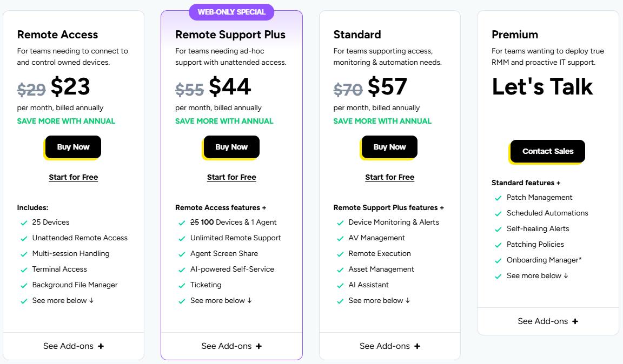Open Start for Free under Standard
Image resolution: width=623 pixels, height=364 pixels.
[x=390, y=178]
